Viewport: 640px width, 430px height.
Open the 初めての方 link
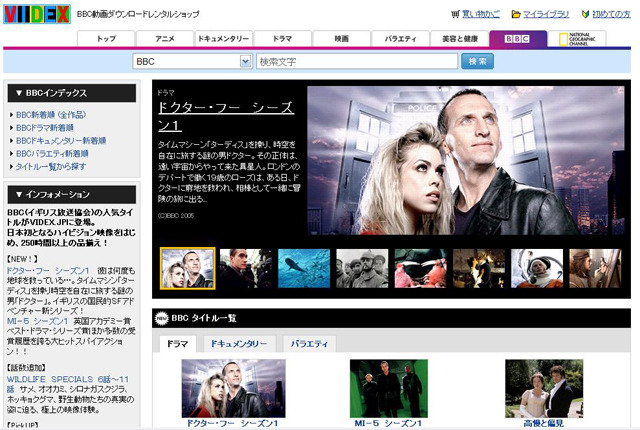pyautogui.click(x=611, y=14)
